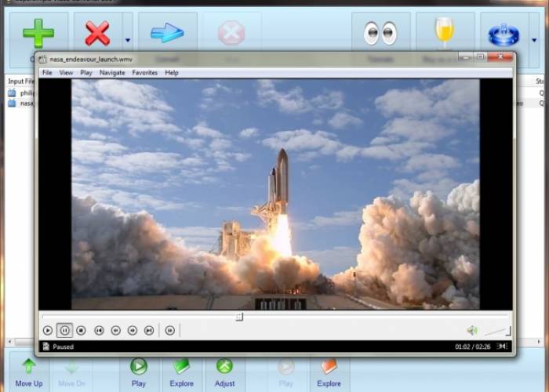Image resolution: width=549 pixels, height=392 pixels.
Task: Click the greyed Move Down button
Action: pyautogui.click(x=72, y=373)
